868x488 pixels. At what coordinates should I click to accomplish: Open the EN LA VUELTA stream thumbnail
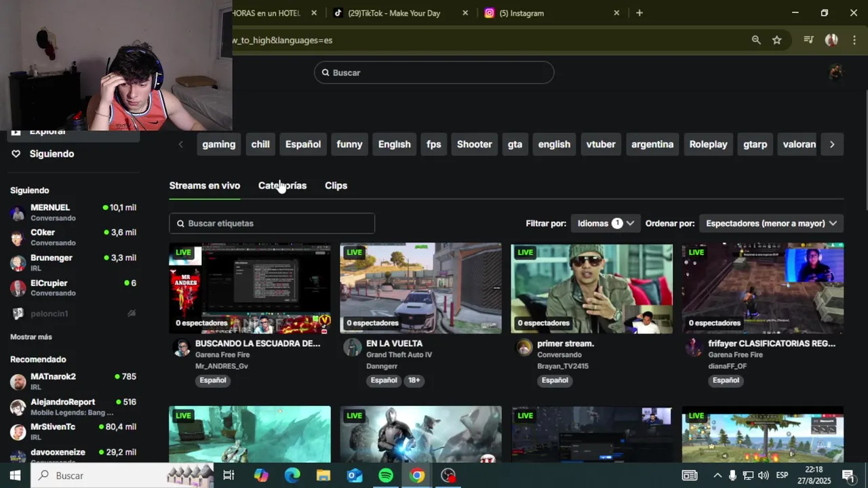click(420, 289)
